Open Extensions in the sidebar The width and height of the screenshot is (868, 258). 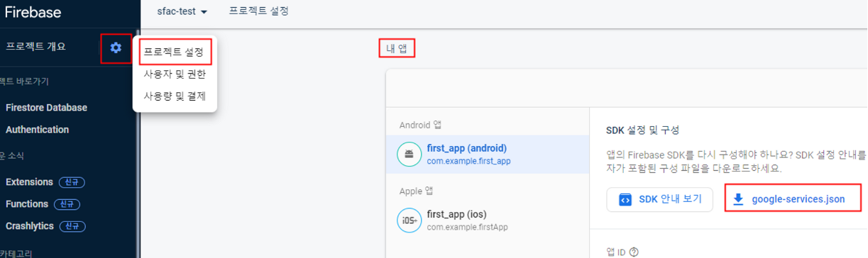(29, 182)
